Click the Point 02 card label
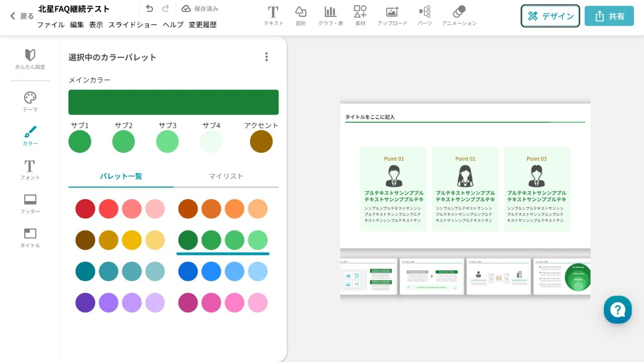Image resolution: width=644 pixels, height=362 pixels. (x=465, y=159)
